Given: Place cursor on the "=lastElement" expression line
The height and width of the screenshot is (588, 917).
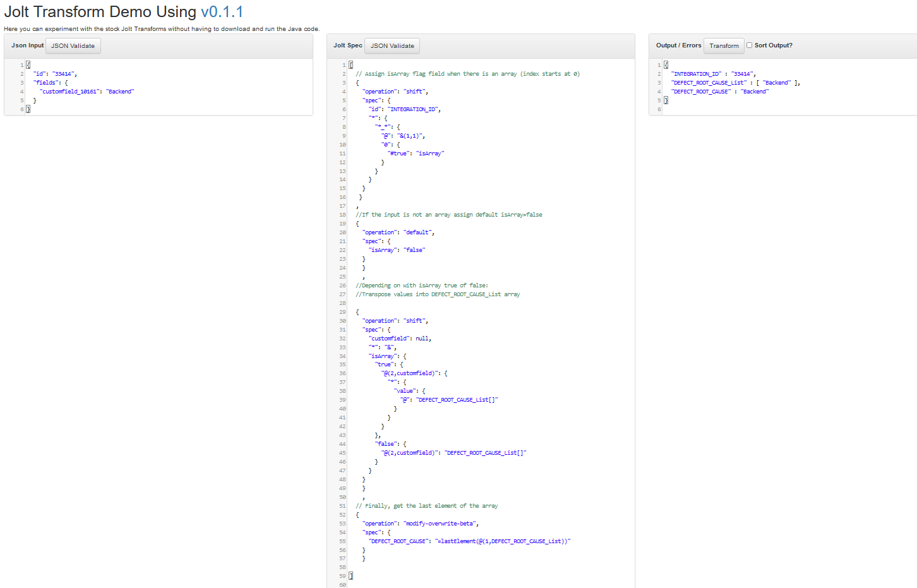Looking at the screenshot, I should [470, 541].
